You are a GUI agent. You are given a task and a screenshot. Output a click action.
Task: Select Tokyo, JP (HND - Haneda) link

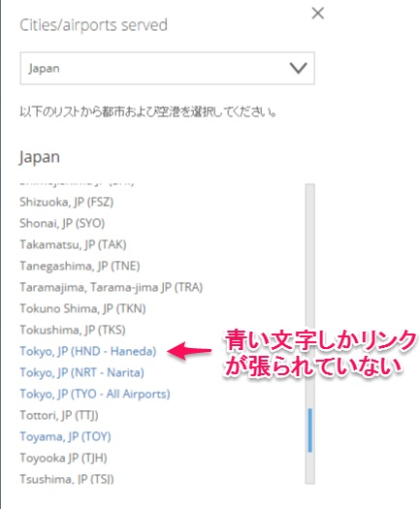point(88,351)
